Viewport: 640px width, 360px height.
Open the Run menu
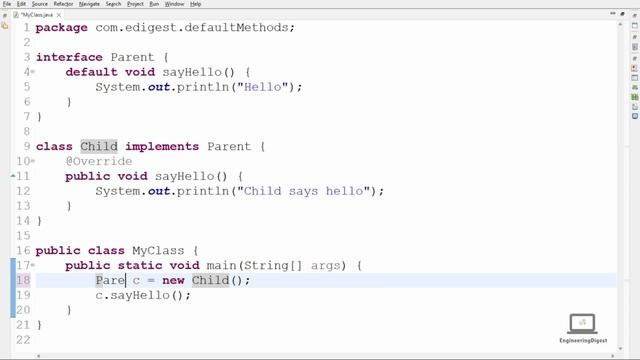point(154,4)
